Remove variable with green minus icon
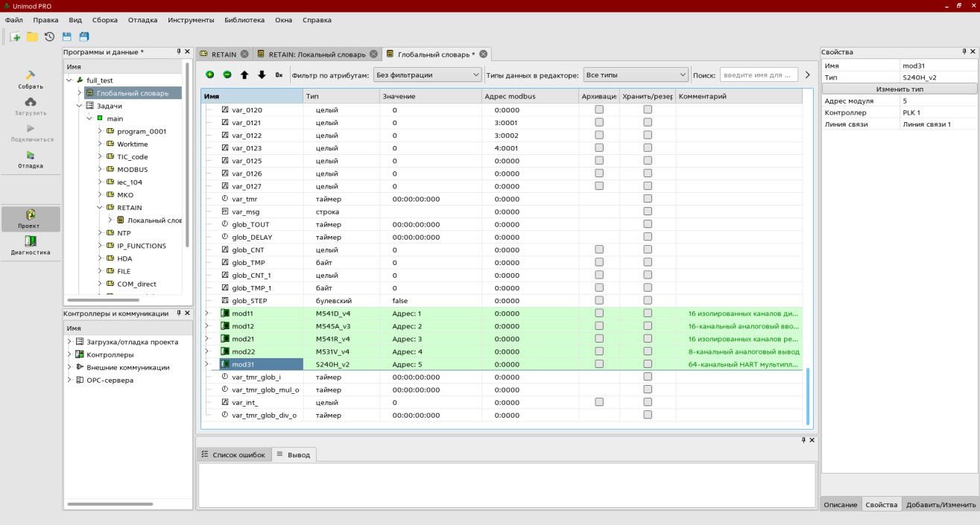 [227, 74]
